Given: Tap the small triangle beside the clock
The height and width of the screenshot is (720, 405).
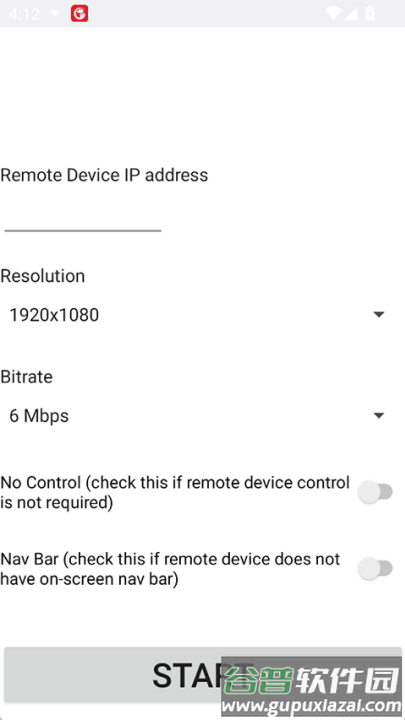Looking at the screenshot, I should (x=55, y=13).
